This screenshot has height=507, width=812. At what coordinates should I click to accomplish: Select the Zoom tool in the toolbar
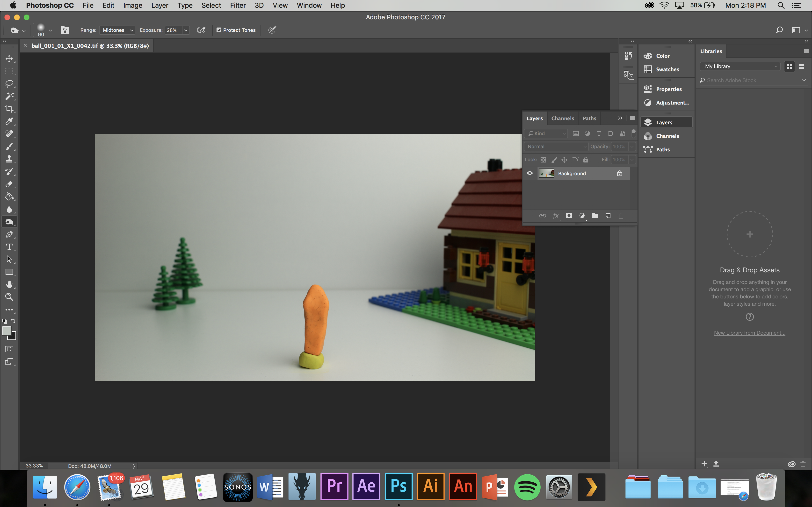click(x=9, y=297)
